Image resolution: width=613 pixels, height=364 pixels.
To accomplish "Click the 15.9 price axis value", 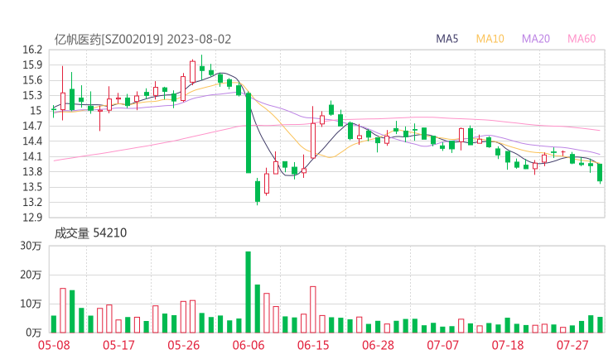I will (32, 65).
